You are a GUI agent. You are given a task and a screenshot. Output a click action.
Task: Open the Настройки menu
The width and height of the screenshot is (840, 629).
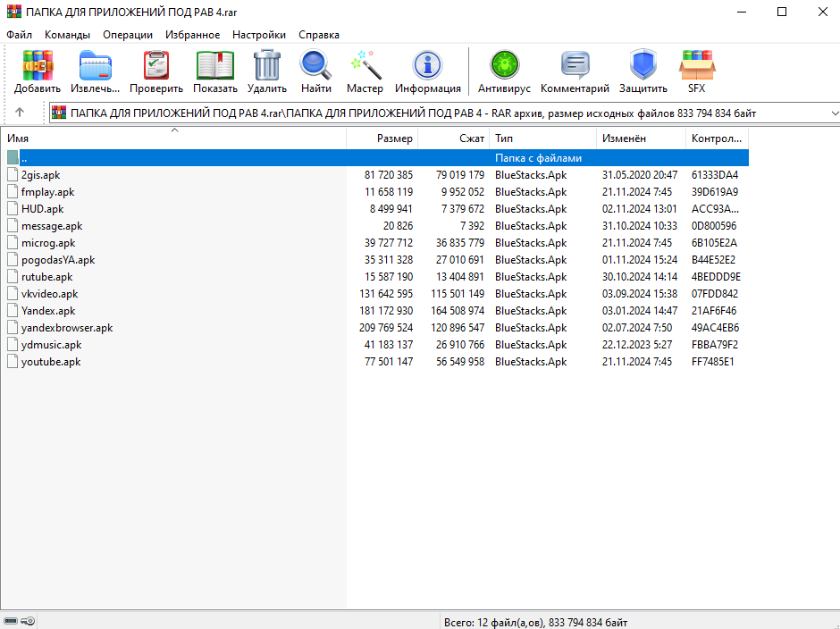pos(259,35)
